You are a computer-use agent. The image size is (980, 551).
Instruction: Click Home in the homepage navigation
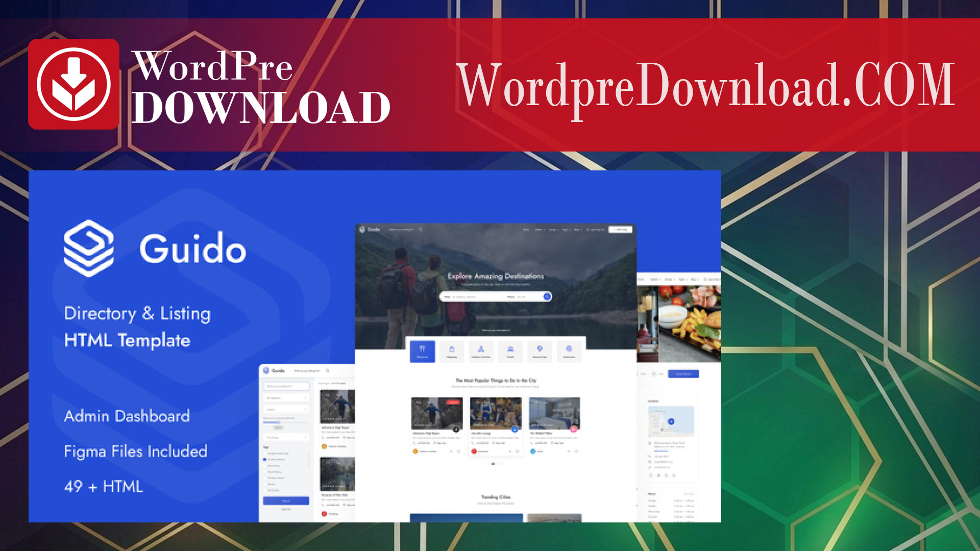(526, 230)
